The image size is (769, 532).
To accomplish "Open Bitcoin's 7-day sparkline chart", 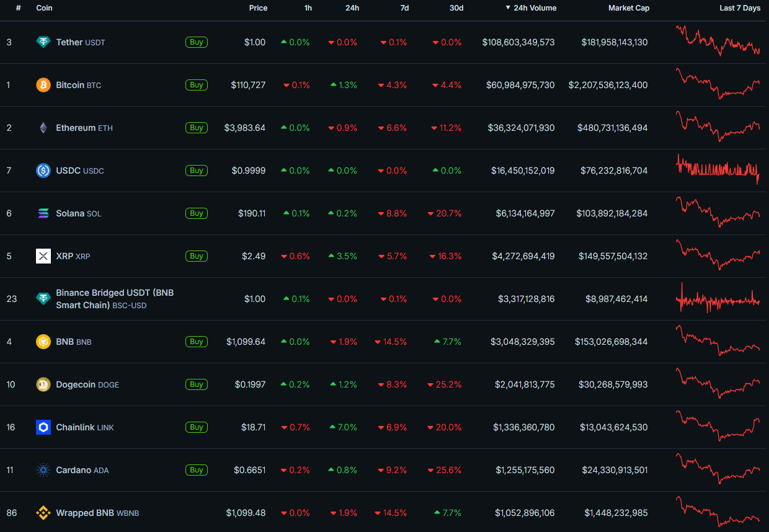I will pos(718,84).
